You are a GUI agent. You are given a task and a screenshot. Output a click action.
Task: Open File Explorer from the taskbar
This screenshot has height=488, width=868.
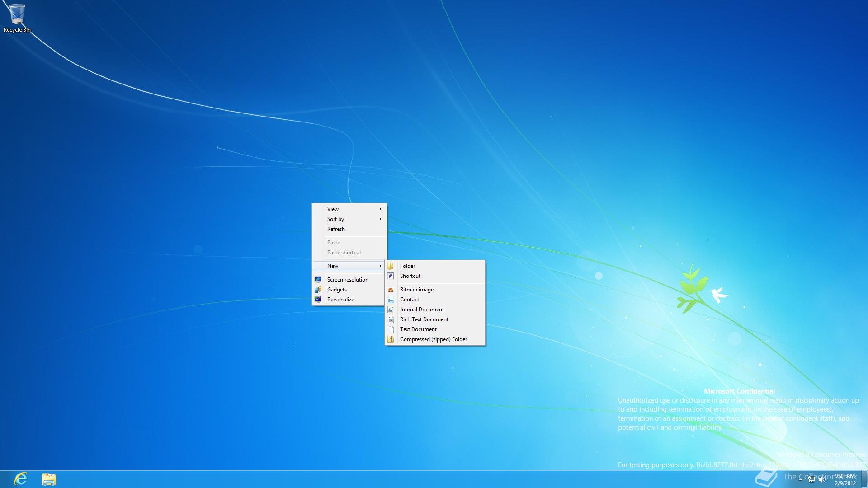click(x=48, y=479)
